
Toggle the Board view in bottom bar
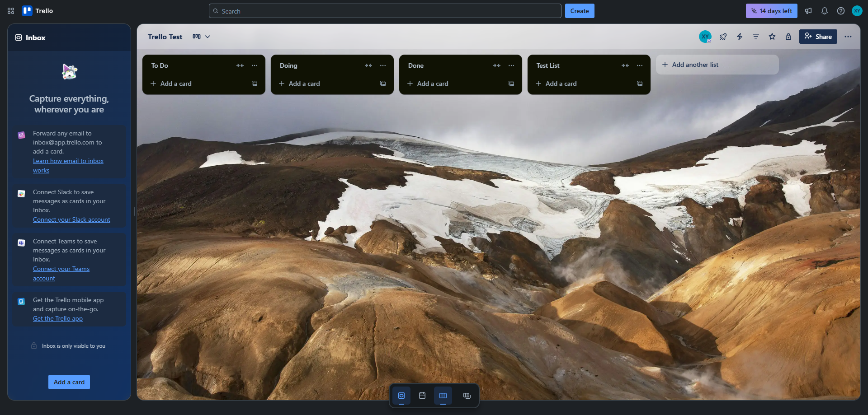pyautogui.click(x=443, y=396)
